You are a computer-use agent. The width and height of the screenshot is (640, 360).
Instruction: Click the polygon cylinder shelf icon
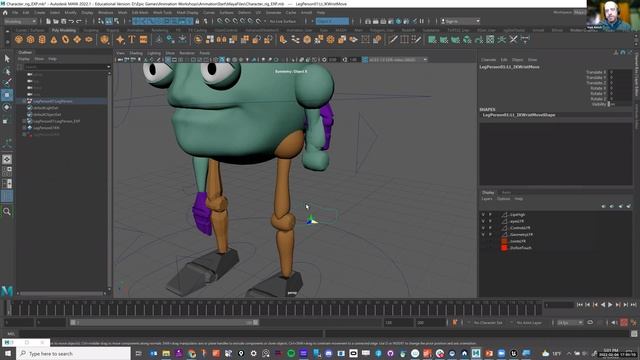coord(42,40)
